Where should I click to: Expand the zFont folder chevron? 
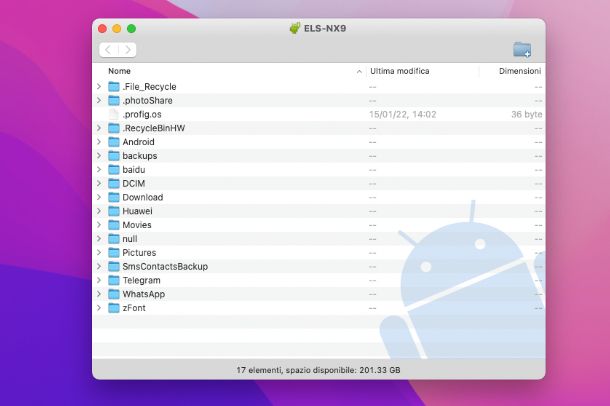coord(99,308)
